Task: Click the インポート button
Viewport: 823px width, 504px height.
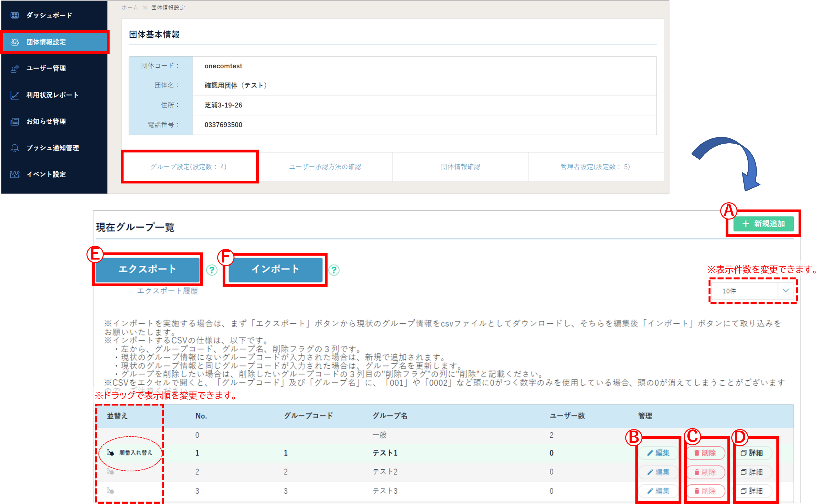Action: coord(275,269)
